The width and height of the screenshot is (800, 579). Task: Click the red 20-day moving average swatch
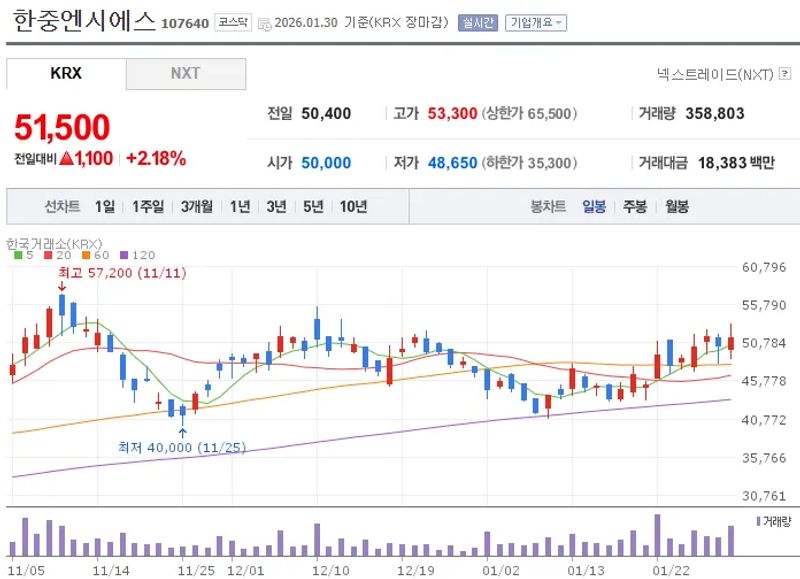coord(48,255)
